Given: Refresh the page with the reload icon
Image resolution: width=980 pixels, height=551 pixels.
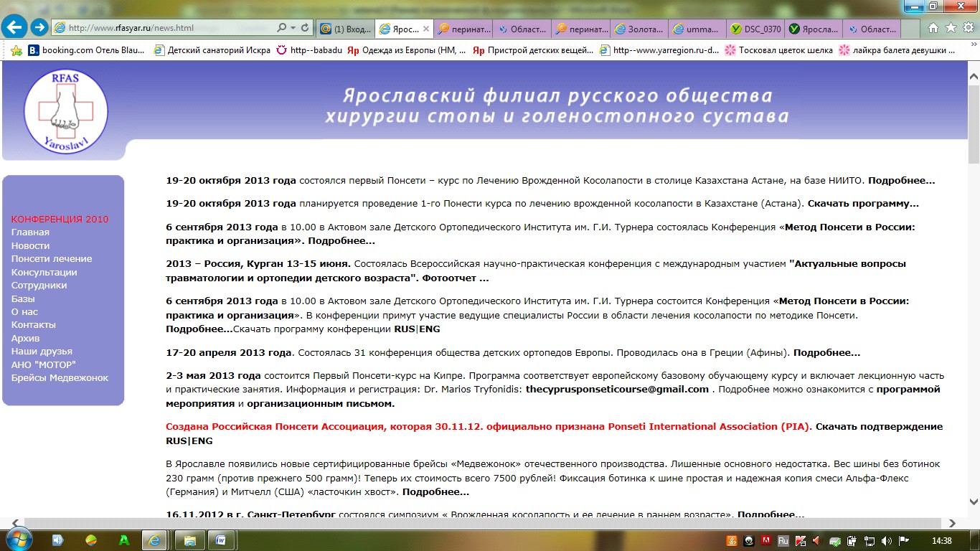Looking at the screenshot, I should click(305, 28).
